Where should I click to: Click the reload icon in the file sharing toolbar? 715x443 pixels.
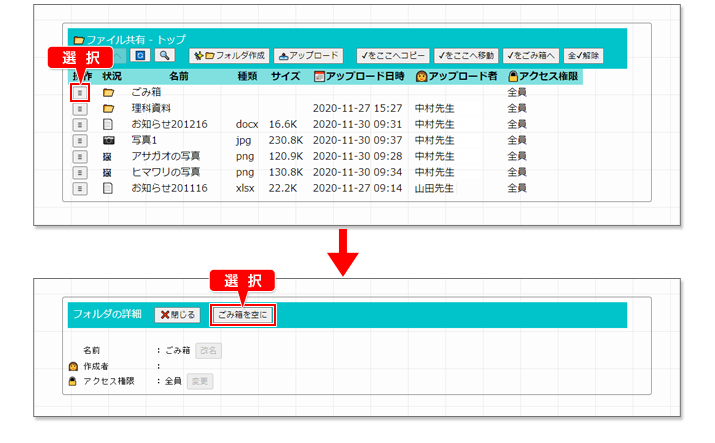coord(140,56)
